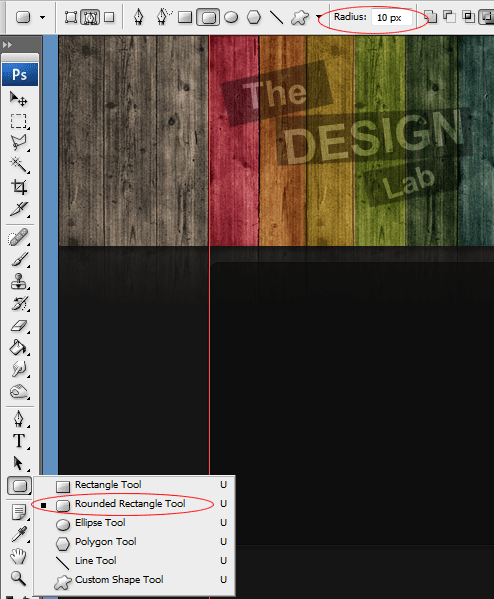The image size is (494, 599).
Task: Open tool preset picker dropdown arrow
Action: [x=43, y=17]
